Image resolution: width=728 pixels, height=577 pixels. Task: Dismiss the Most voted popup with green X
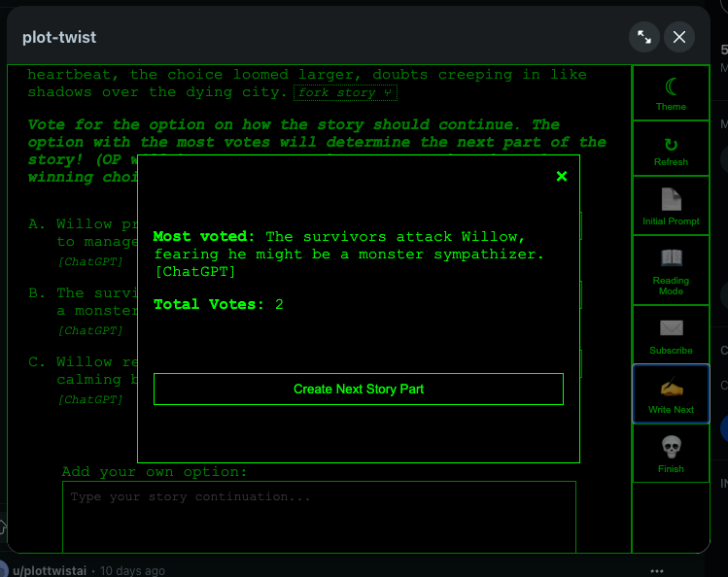(562, 176)
